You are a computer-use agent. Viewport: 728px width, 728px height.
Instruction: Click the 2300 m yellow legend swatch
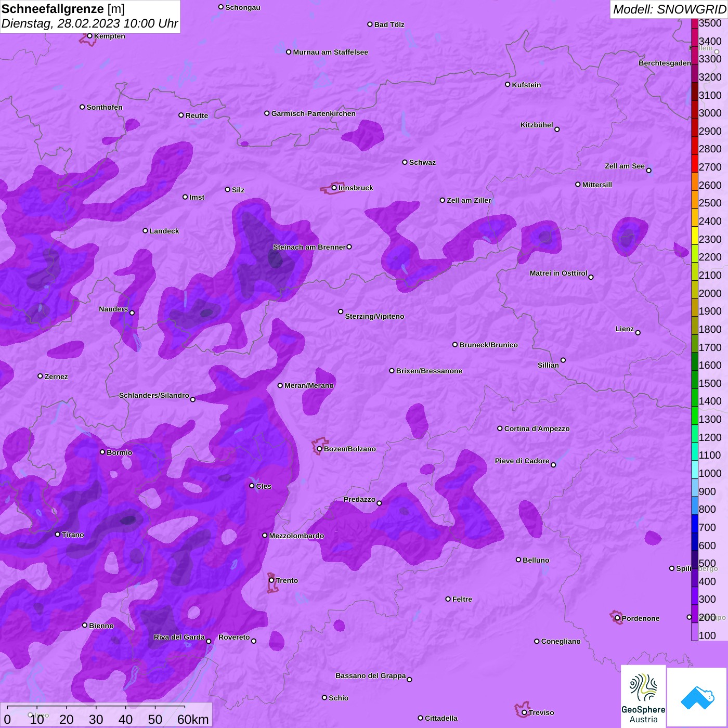click(x=695, y=235)
